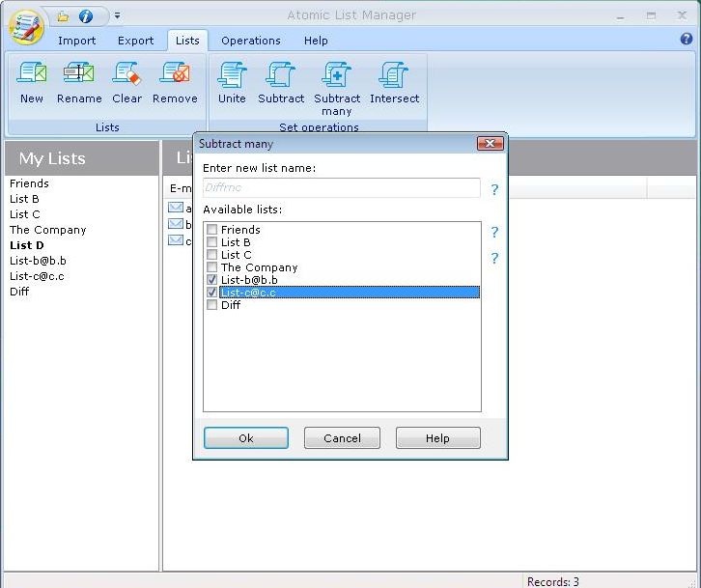Viewport: 701px width, 588px height.
Task: Click the The Company label in Available lists
Action: pos(260,267)
